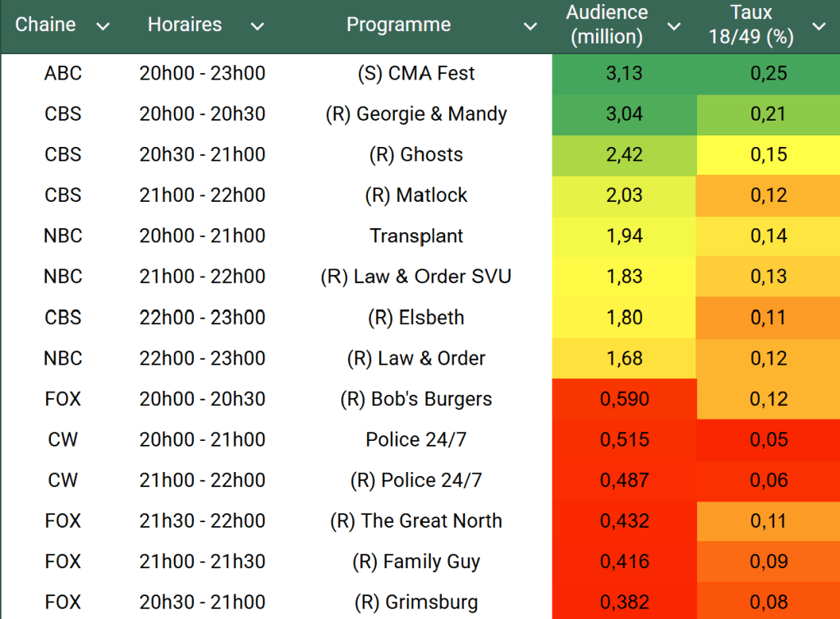Screen dimensions: 840x619
Task: Select the Bob's Burgers programme cell
Action: click(x=416, y=399)
